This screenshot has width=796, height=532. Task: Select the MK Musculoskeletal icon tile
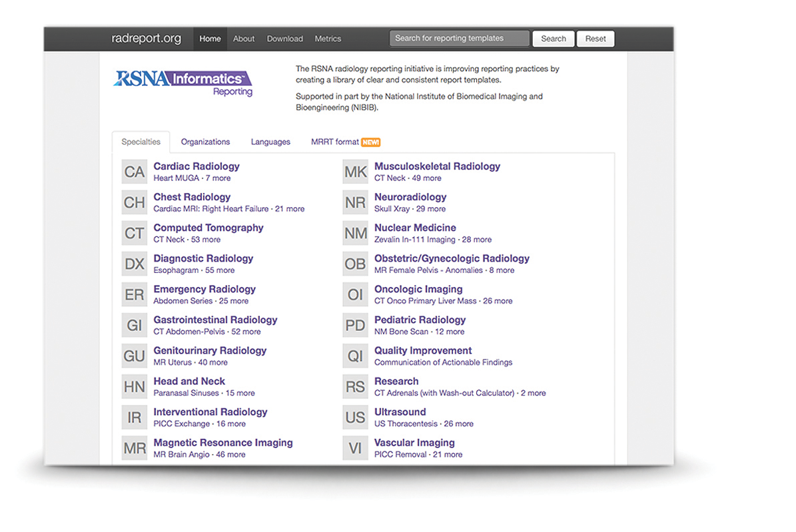pyautogui.click(x=355, y=172)
